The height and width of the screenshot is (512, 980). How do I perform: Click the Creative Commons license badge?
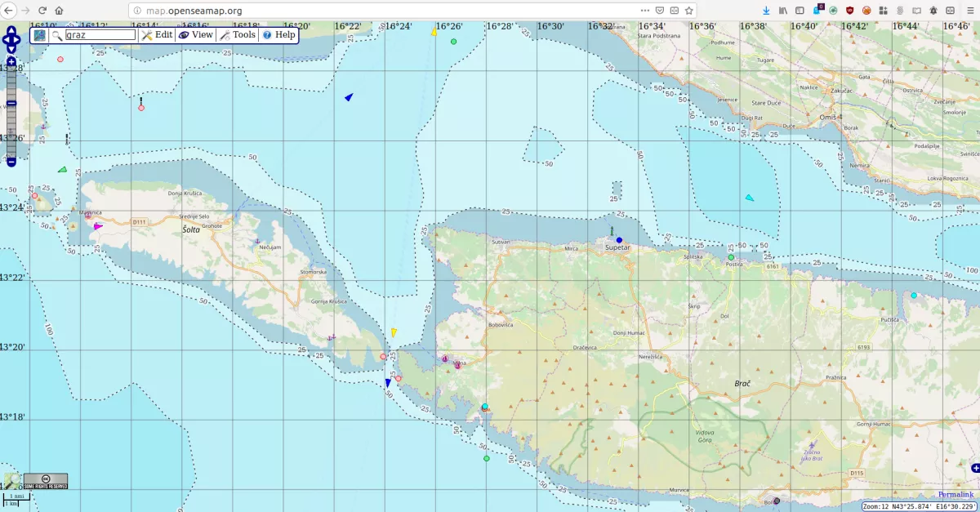tap(46, 481)
